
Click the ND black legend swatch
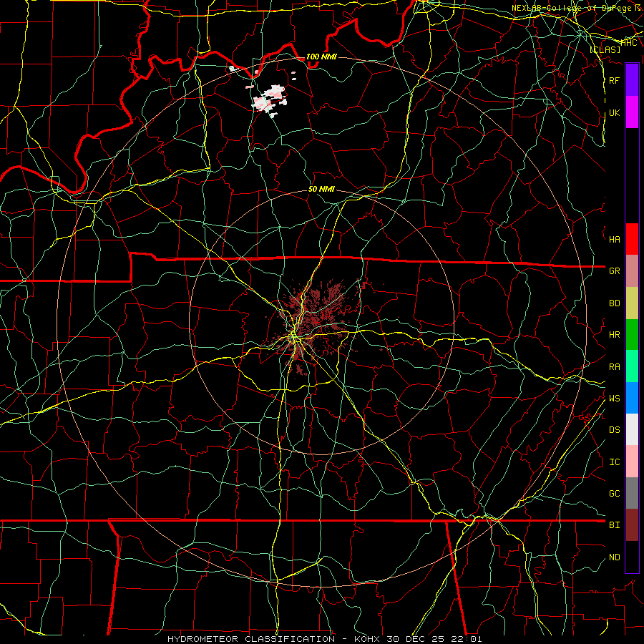point(632,557)
